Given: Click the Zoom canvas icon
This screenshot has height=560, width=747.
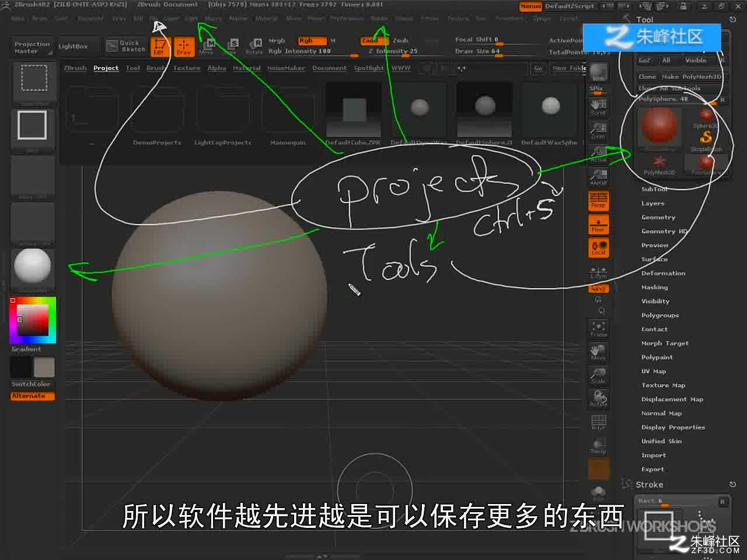Looking at the screenshot, I should point(598,129).
